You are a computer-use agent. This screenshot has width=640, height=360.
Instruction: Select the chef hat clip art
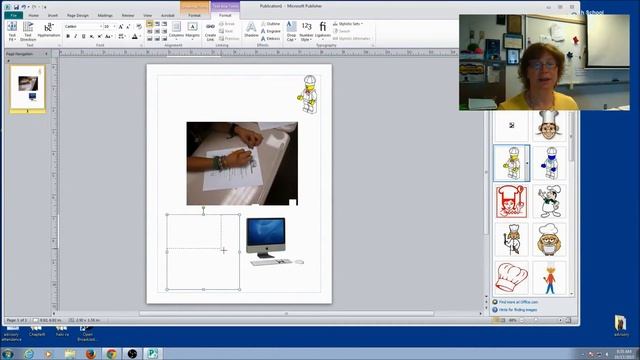coord(511,278)
